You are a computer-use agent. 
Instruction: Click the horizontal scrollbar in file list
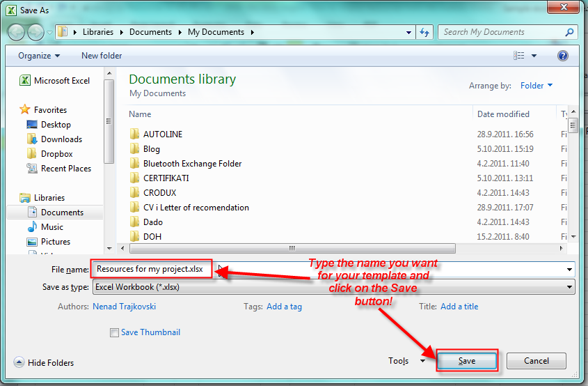point(292,248)
